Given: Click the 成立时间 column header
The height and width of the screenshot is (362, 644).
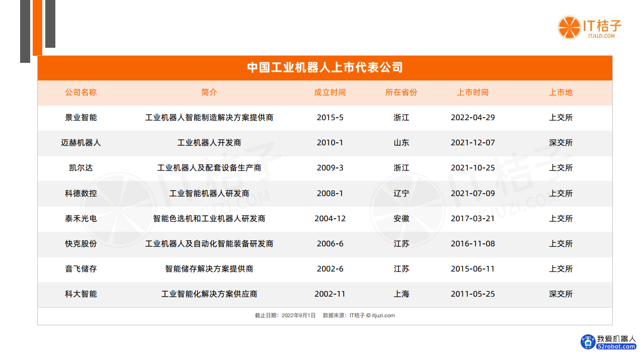Looking at the screenshot, I should [330, 93].
